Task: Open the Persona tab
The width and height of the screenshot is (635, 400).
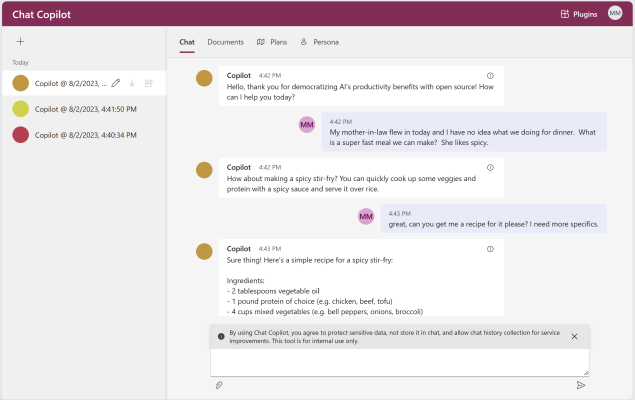Action: click(x=320, y=42)
